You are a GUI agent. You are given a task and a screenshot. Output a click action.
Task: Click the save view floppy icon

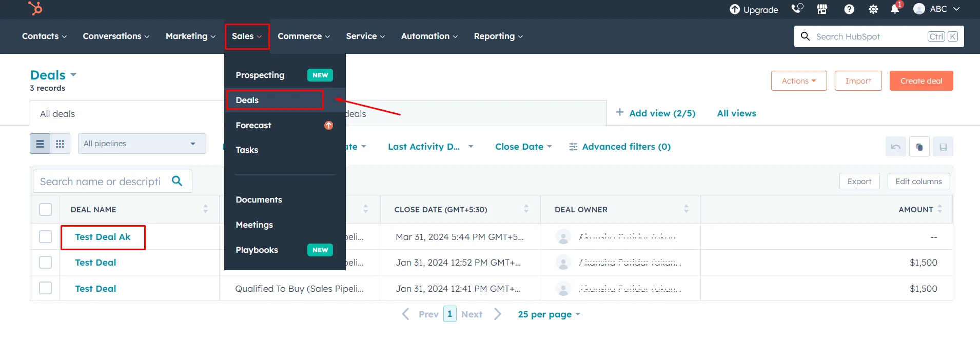click(x=943, y=147)
